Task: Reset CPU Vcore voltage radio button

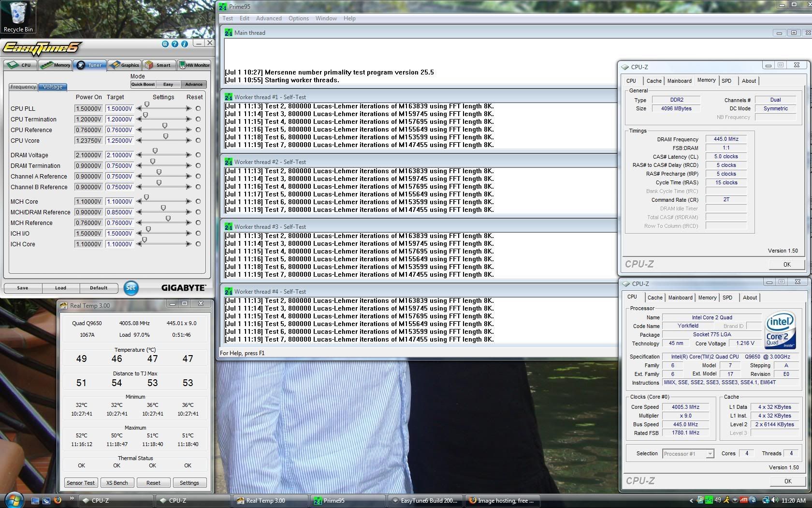Action: pos(198,141)
